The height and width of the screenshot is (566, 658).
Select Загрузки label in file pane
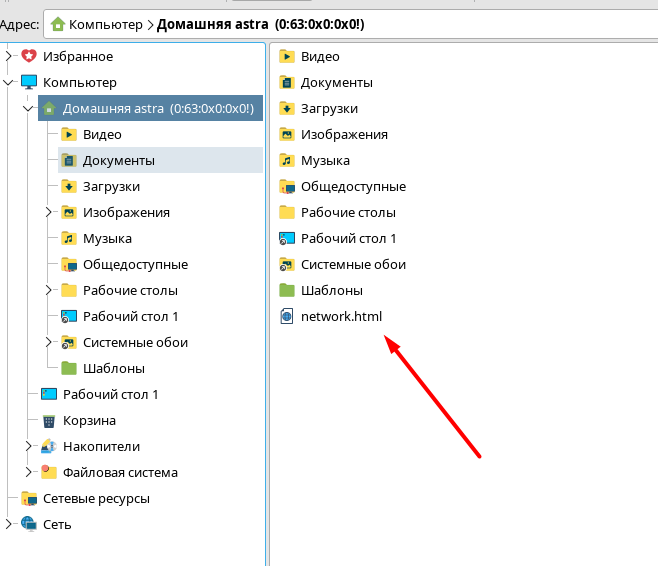[329, 108]
